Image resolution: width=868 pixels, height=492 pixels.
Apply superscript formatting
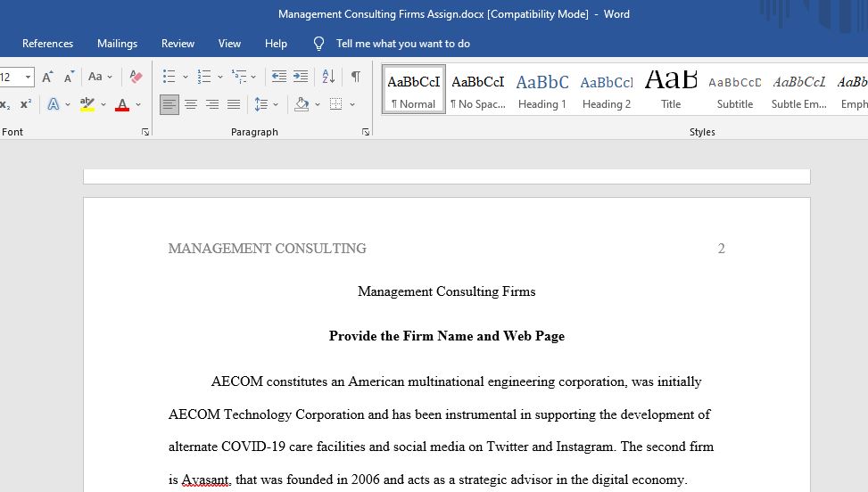(26, 104)
